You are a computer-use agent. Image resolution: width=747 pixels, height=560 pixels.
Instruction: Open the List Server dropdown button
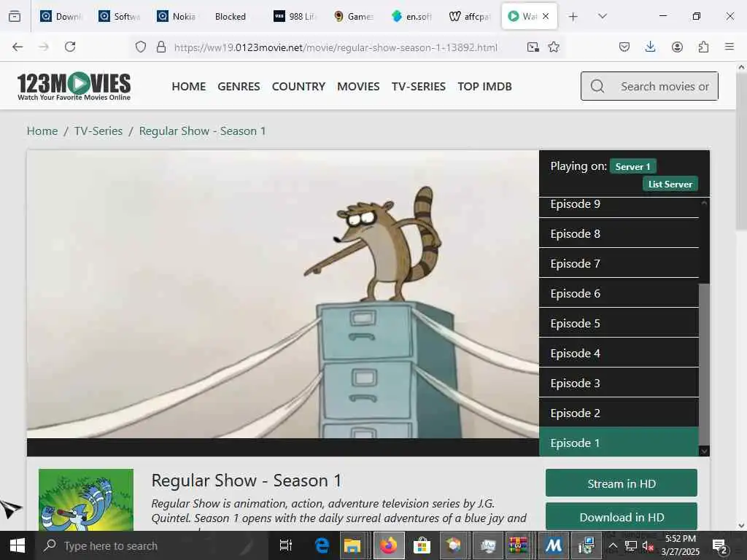tap(670, 184)
